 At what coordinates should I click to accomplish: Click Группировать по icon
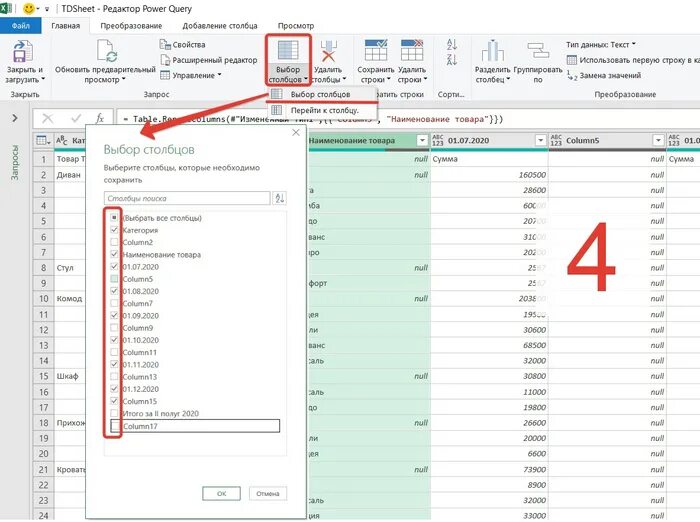(x=538, y=50)
